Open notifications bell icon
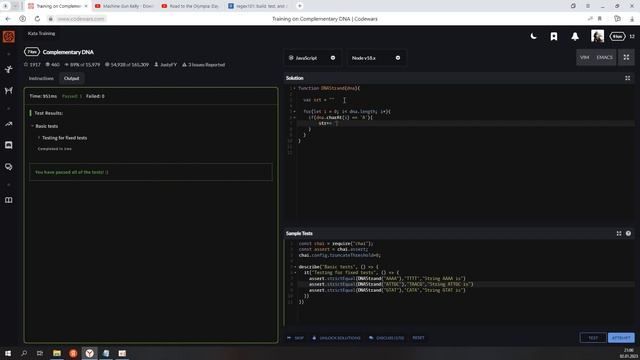The image size is (640, 360). coord(575,37)
